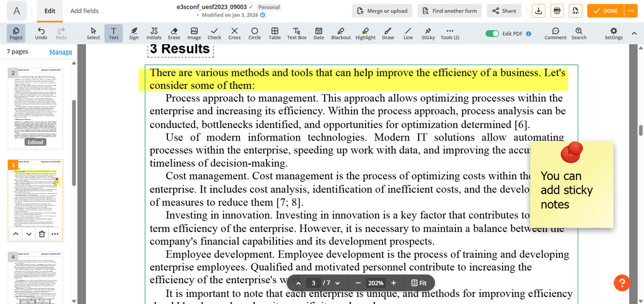Image resolution: width=644 pixels, height=304 pixels.
Task: Open the Pages panel tool
Action: 16,33
